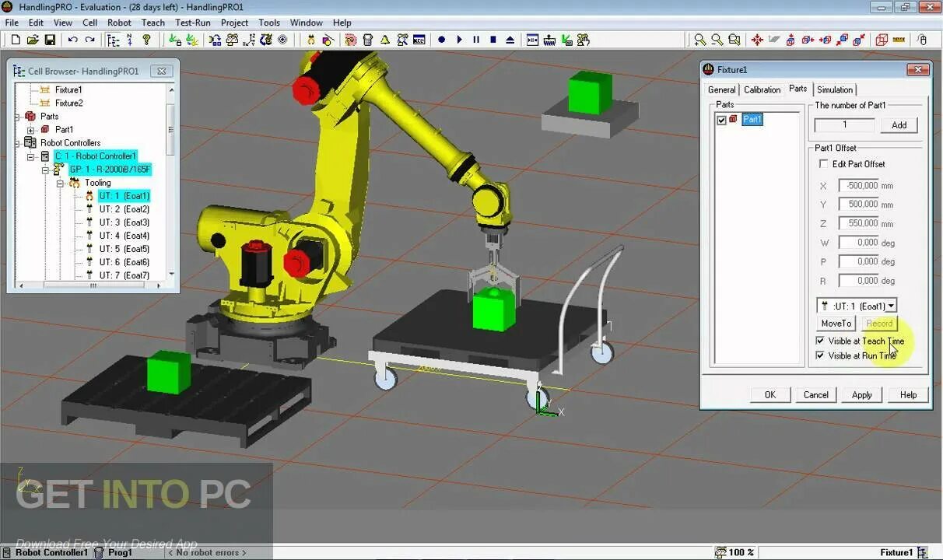The width and height of the screenshot is (943, 560).
Task: Click the target circle toolbar icon
Action: point(282,40)
